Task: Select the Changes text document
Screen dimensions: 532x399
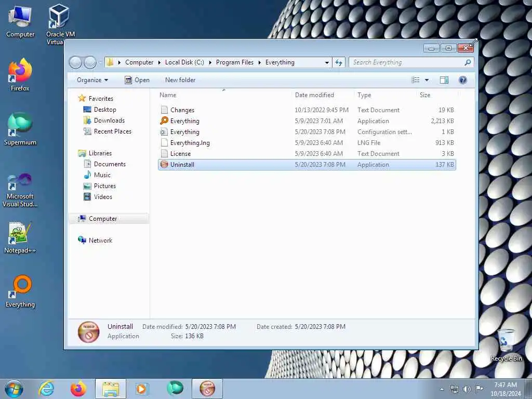Action: (x=307, y=110)
